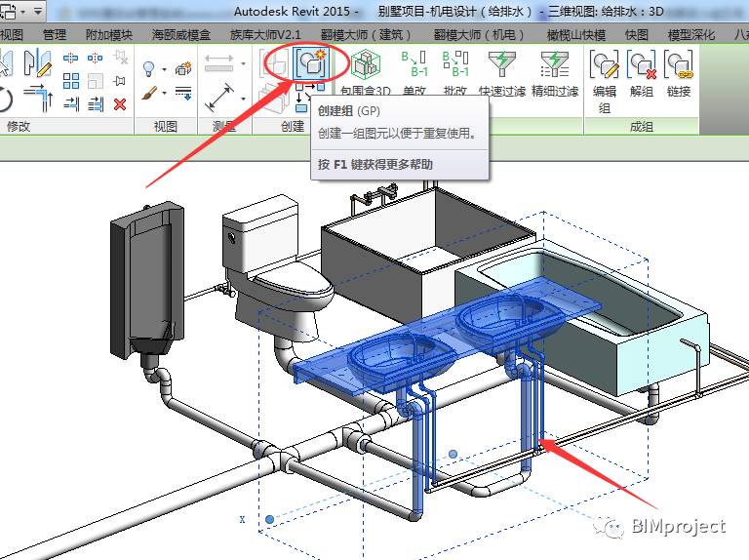Click the greyed Unpin icon
The height and width of the screenshot is (560, 749).
point(121,58)
